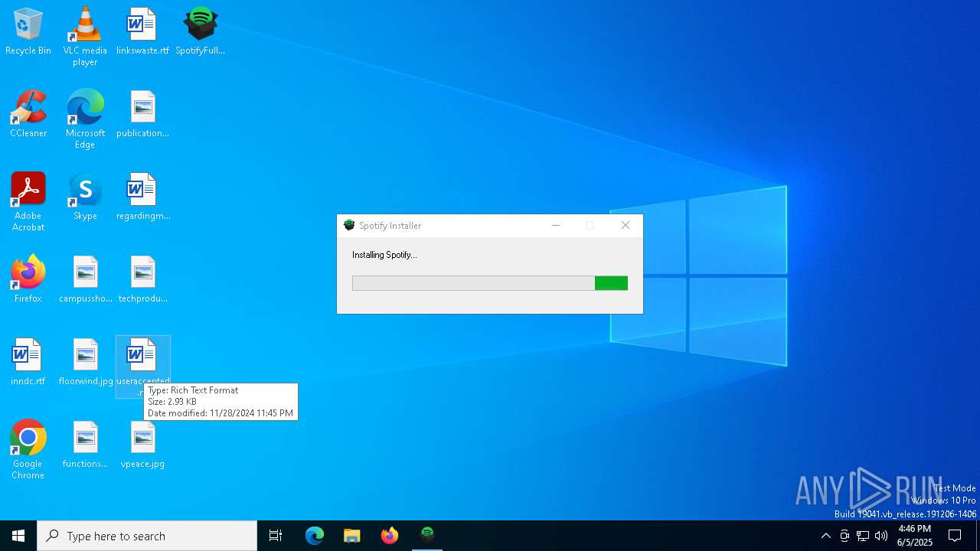980x551 pixels.
Task: Click the Spotify installation progress bar
Action: point(490,283)
